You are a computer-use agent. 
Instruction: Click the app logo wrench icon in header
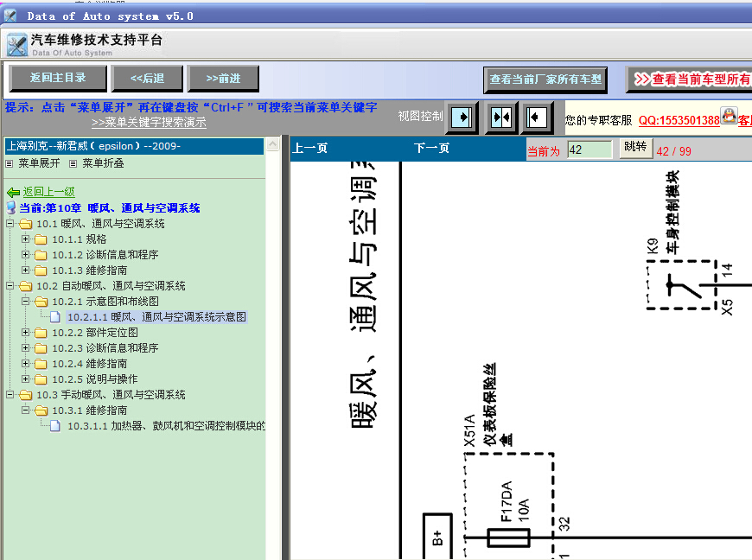tap(17, 45)
